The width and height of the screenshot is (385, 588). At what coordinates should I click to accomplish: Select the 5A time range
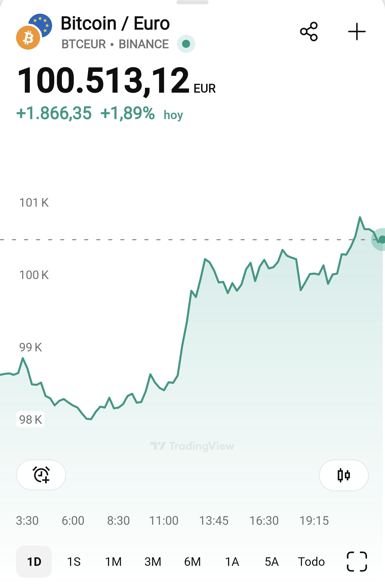click(272, 562)
